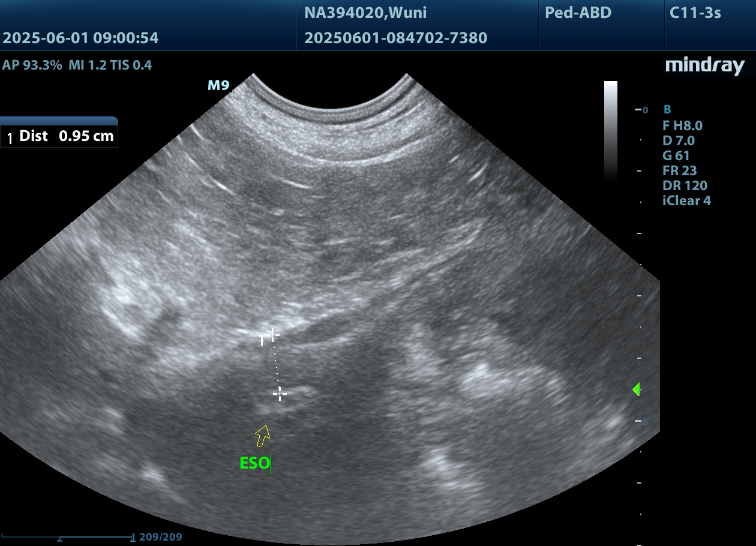Click the upper caliper cross marker
The height and width of the screenshot is (546, 756).
click(x=273, y=334)
